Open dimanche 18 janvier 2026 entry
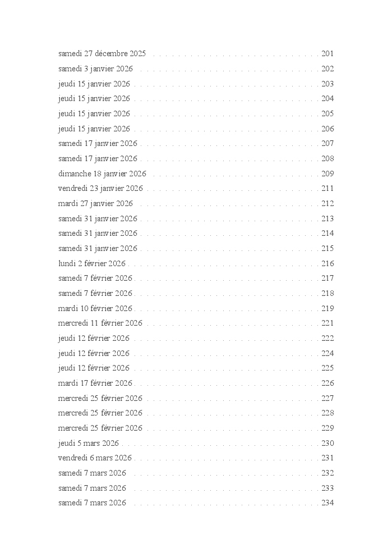This screenshot has height=557, width=392. pos(102,174)
